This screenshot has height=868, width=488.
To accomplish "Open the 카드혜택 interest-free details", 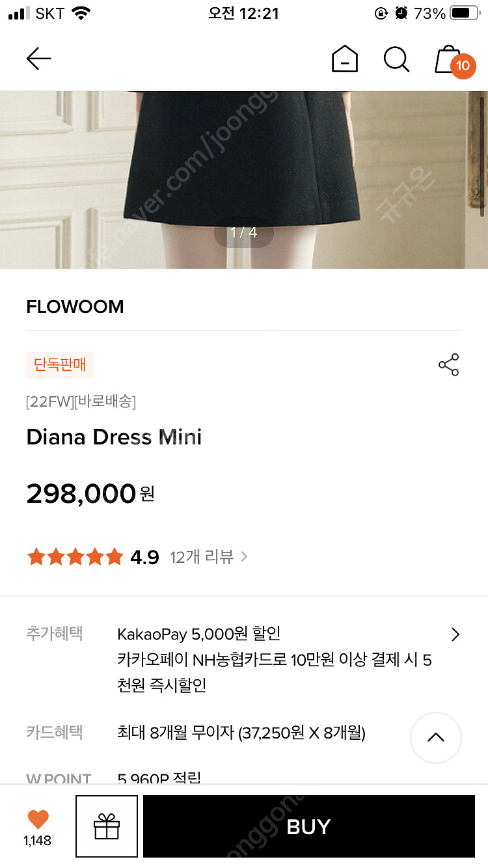I will click(241, 733).
